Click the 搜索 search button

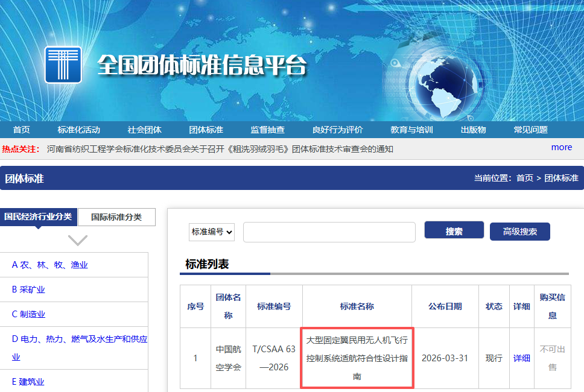tap(454, 231)
